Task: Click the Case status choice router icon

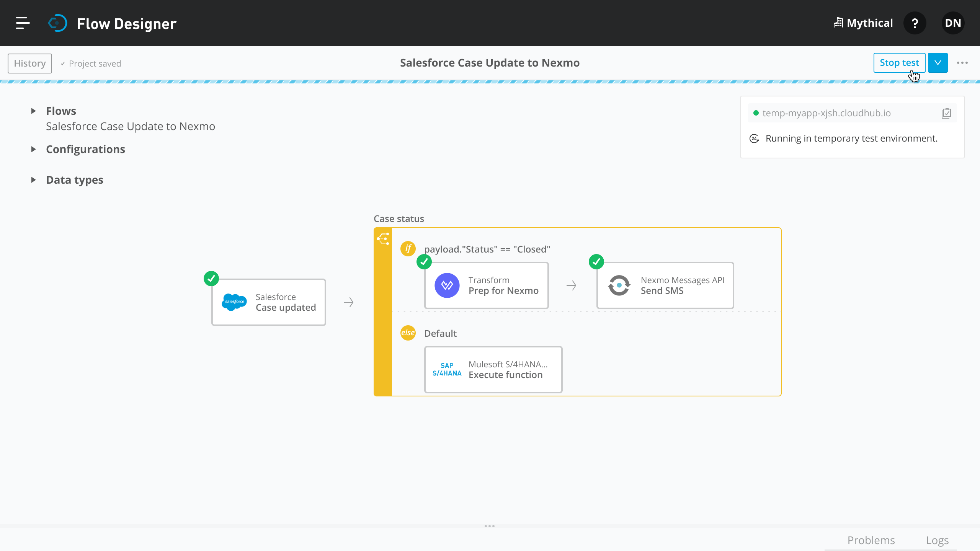Action: (383, 239)
